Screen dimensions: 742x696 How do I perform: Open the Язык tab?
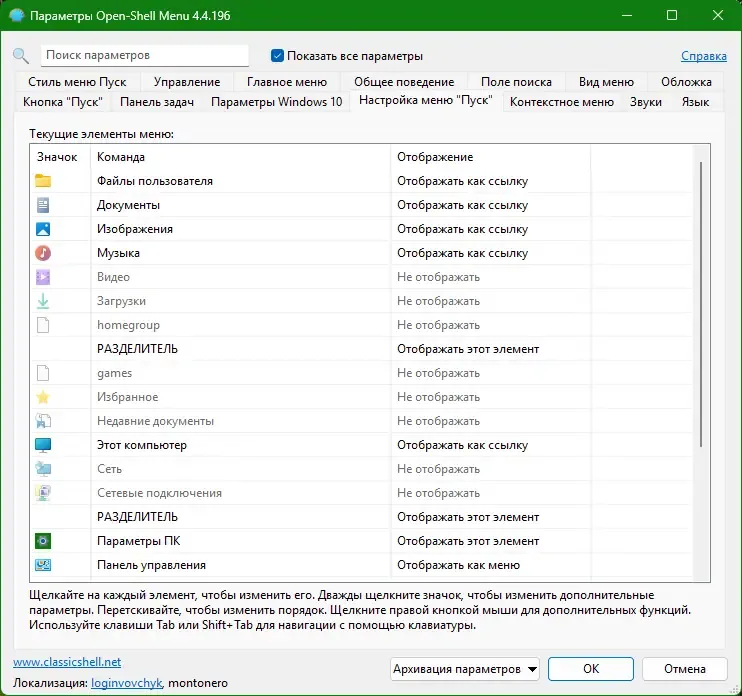[695, 102]
